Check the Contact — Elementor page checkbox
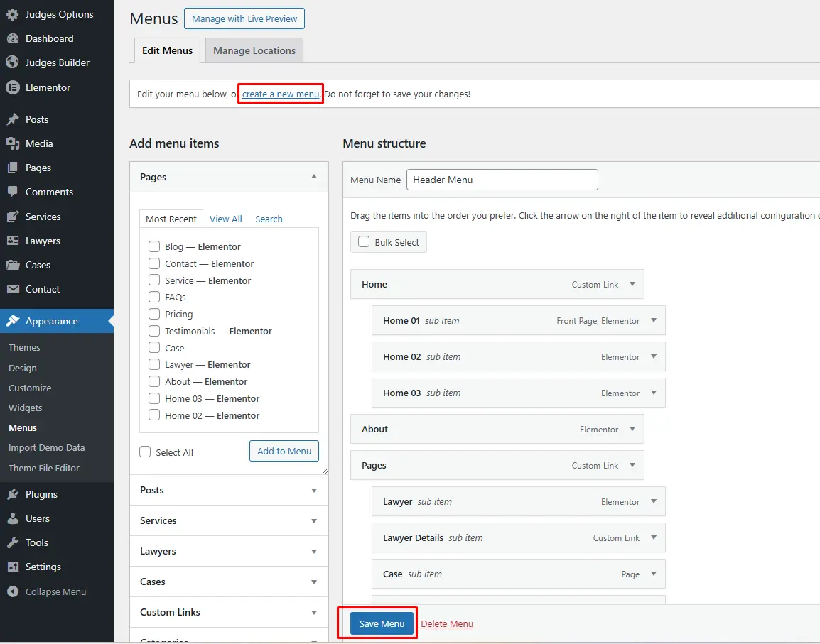Image resolution: width=820 pixels, height=644 pixels. [154, 263]
